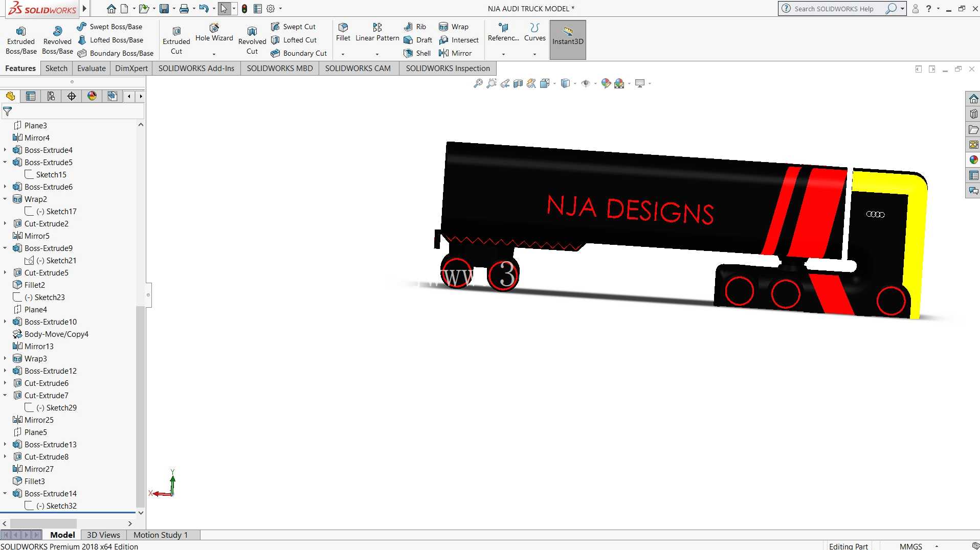Select the Revolved Boss/Base tool
Image resolution: width=980 pixels, height=550 pixels.
point(57,40)
